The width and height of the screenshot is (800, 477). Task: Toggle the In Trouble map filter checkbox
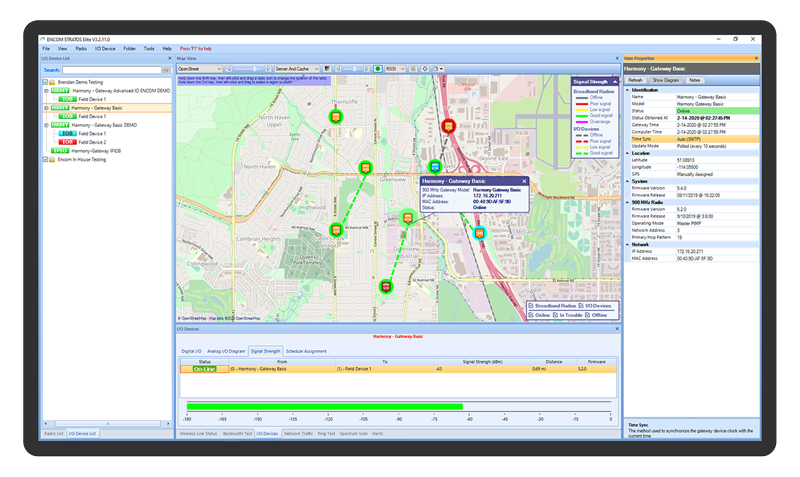556,315
